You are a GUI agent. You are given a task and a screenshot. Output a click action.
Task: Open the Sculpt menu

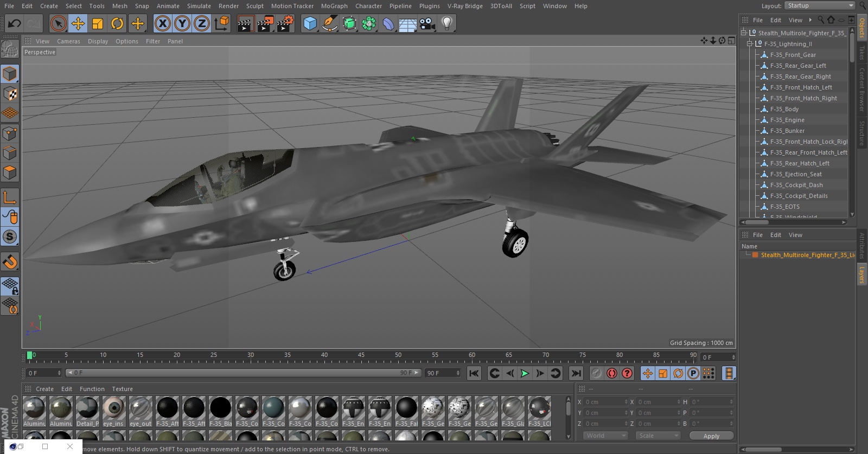[255, 6]
